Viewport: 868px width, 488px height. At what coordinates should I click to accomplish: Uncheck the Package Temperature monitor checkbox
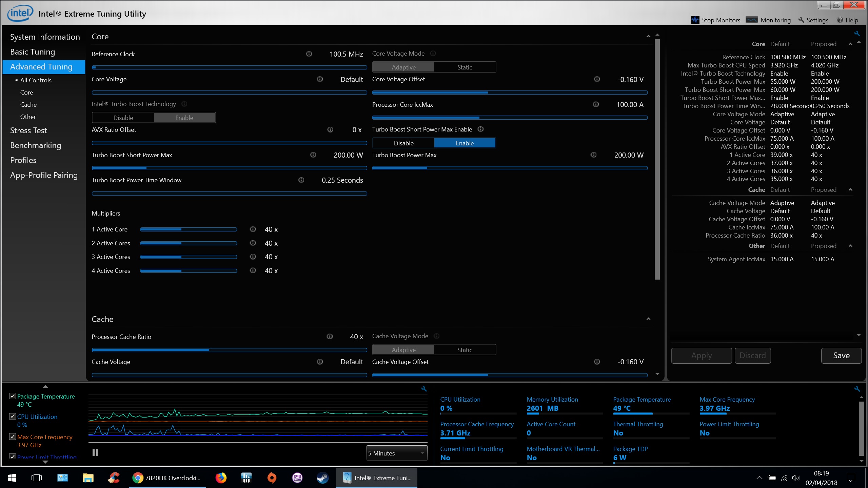[13, 396]
